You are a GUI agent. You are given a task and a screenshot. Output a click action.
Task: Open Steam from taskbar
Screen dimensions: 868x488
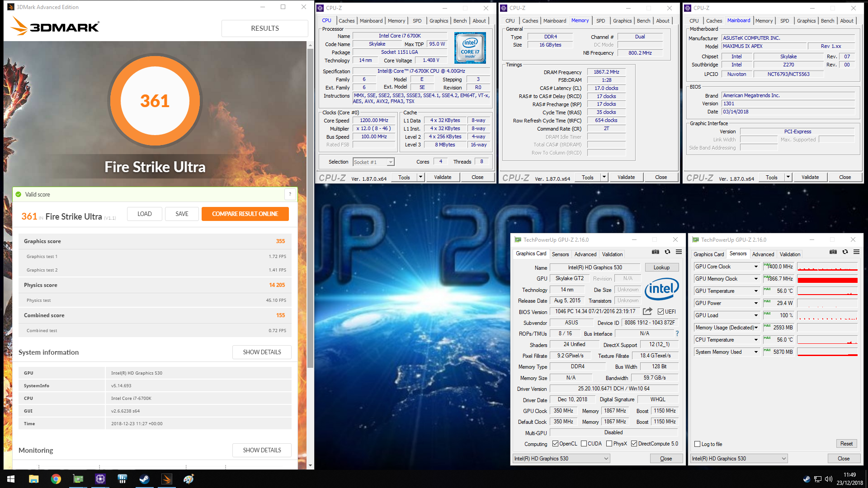coord(145,479)
